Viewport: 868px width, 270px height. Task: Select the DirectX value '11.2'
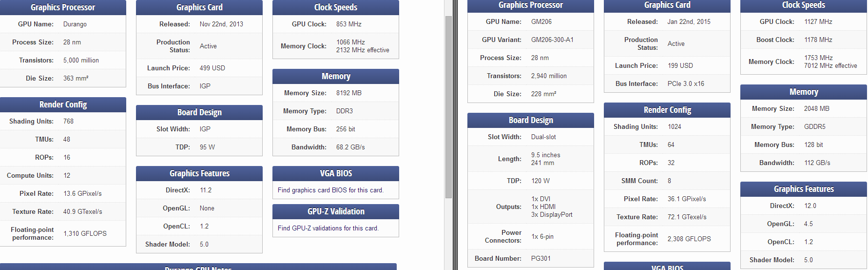206,190
